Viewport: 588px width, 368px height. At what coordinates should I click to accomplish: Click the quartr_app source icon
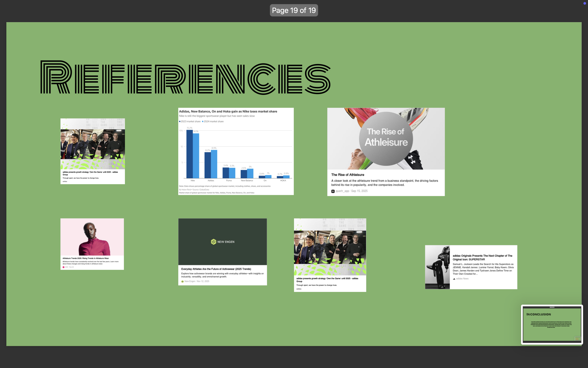click(x=333, y=191)
